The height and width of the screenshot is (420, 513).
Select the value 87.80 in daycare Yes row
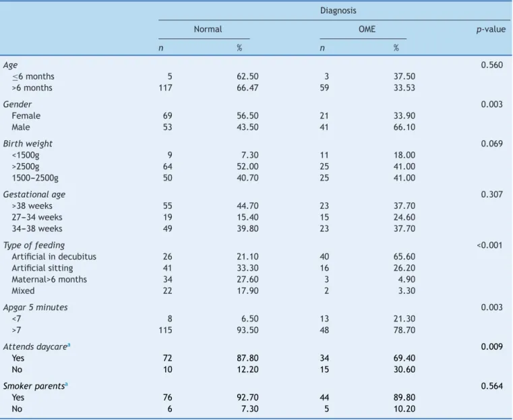(x=247, y=358)
